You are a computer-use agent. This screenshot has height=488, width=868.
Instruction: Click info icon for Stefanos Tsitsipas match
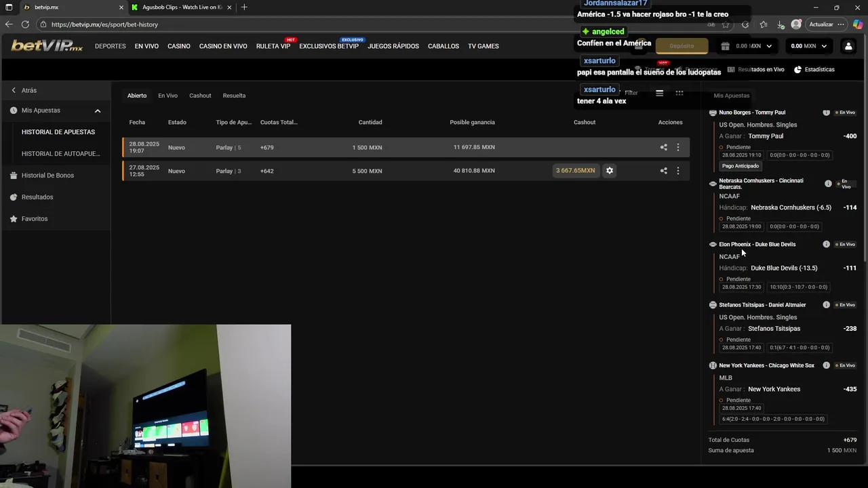[826, 305]
